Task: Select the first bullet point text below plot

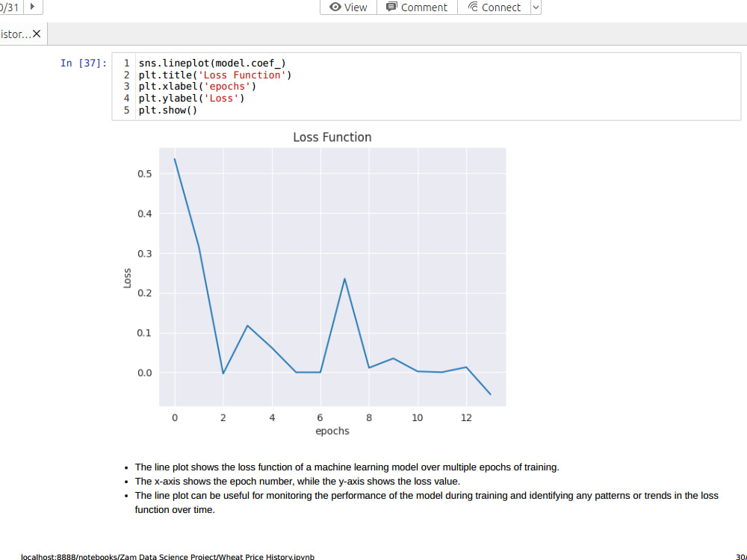Action: 347,467
